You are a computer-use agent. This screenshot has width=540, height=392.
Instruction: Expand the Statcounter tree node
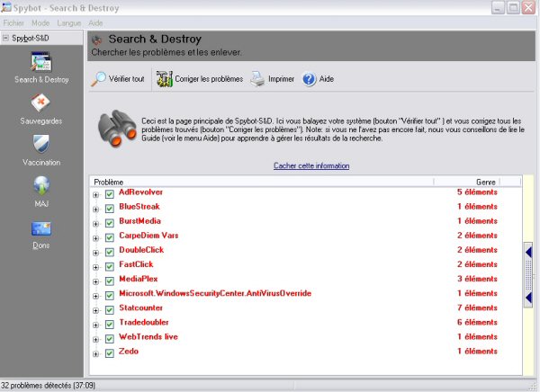pyautogui.click(x=95, y=310)
